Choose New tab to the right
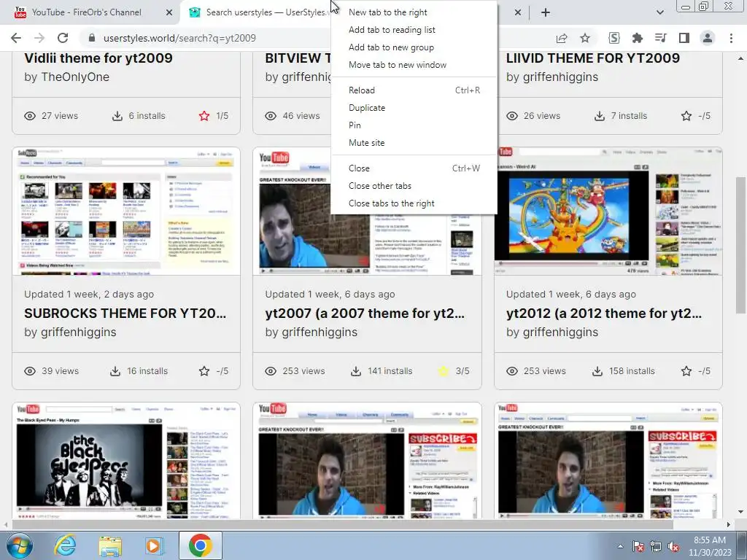 coord(388,12)
